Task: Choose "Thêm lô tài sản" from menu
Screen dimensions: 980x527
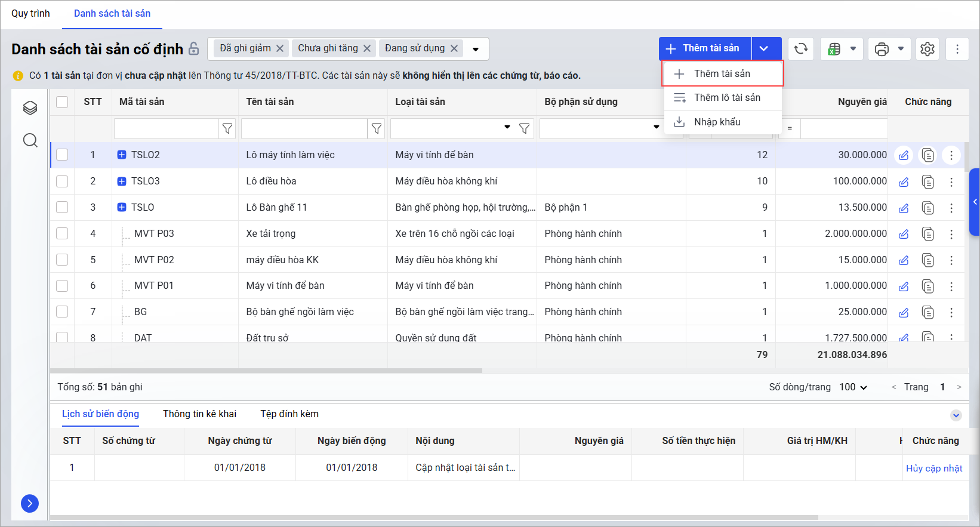Action: click(x=726, y=98)
